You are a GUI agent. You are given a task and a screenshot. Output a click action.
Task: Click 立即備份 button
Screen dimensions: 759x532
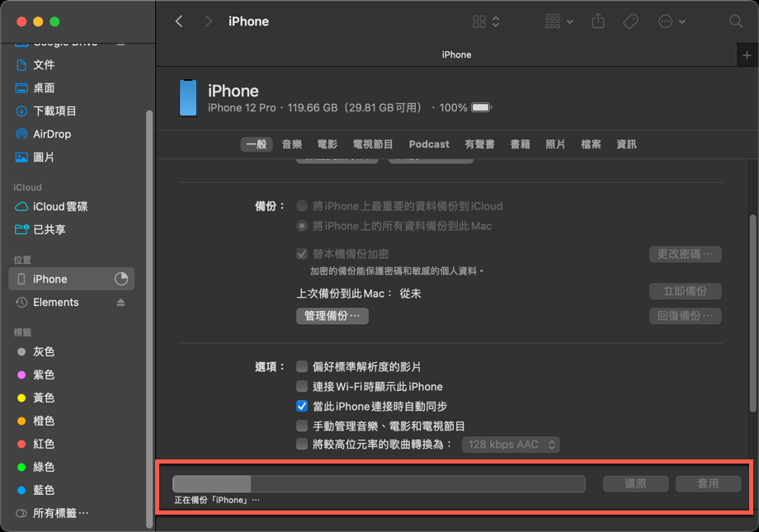click(685, 291)
